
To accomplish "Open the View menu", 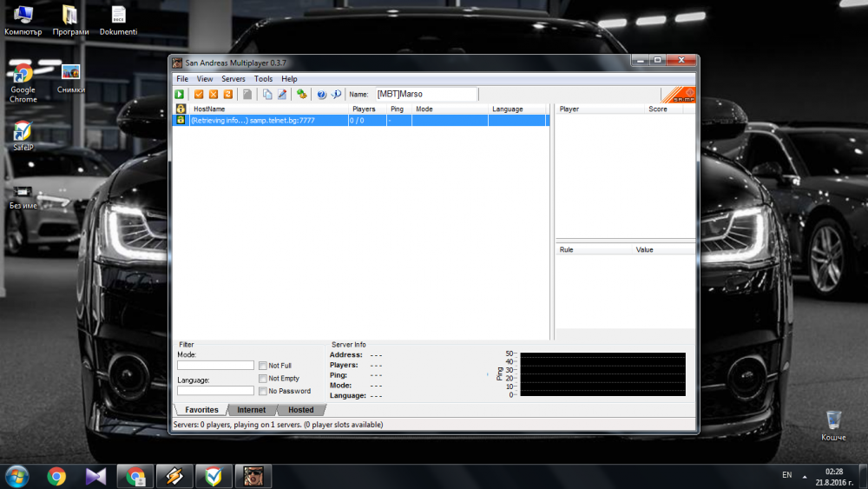I will (204, 79).
